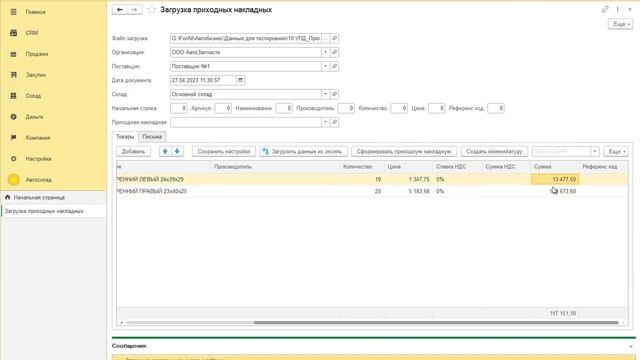Open the top-right Еще menu
640x360 pixels.
[x=620, y=24]
